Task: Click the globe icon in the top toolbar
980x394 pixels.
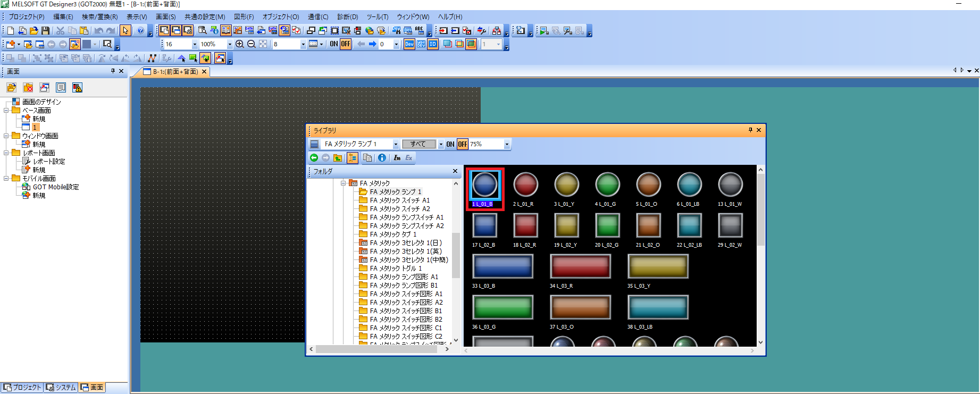Action: pyautogui.click(x=370, y=31)
